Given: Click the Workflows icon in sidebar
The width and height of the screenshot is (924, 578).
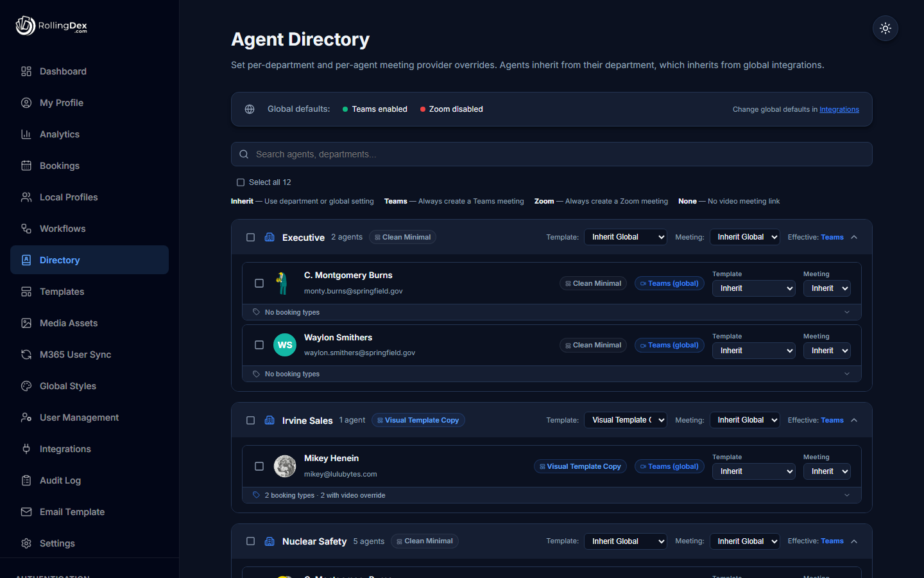Looking at the screenshot, I should click(26, 229).
